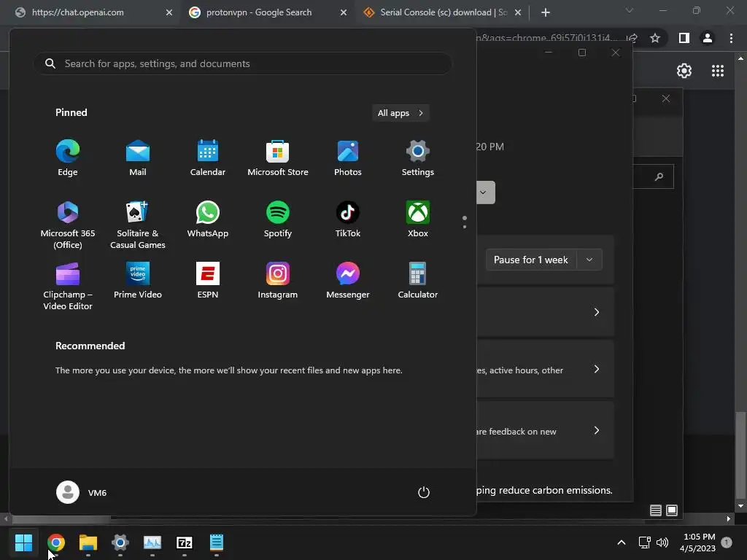
Task: Close the chat.openai.com tab
Action: 169,12
